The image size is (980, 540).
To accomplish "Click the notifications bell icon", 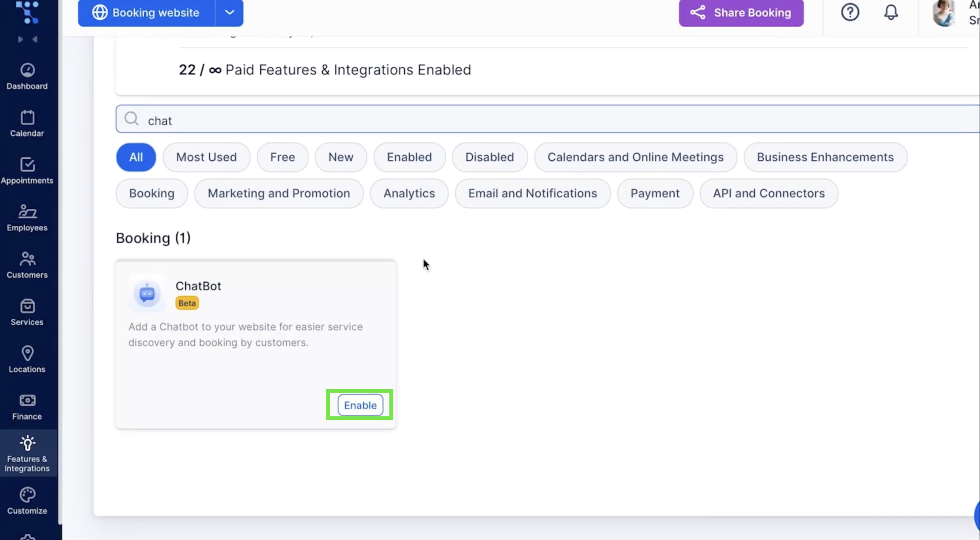I will pyautogui.click(x=891, y=12).
